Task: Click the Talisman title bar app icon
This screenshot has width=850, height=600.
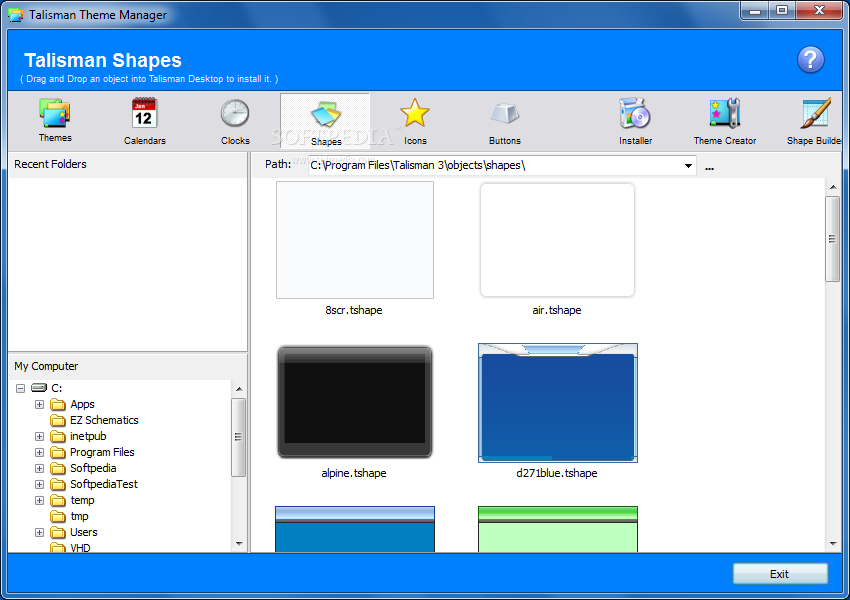Action: click(16, 15)
